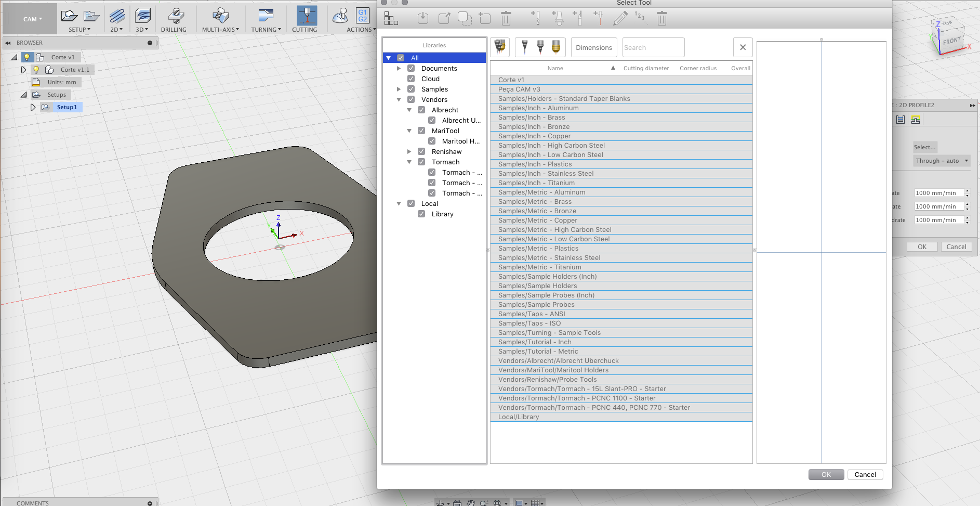The image size is (980, 506).
Task: Toggle Corte v1:1 lightbulb visibility
Action: click(x=36, y=70)
